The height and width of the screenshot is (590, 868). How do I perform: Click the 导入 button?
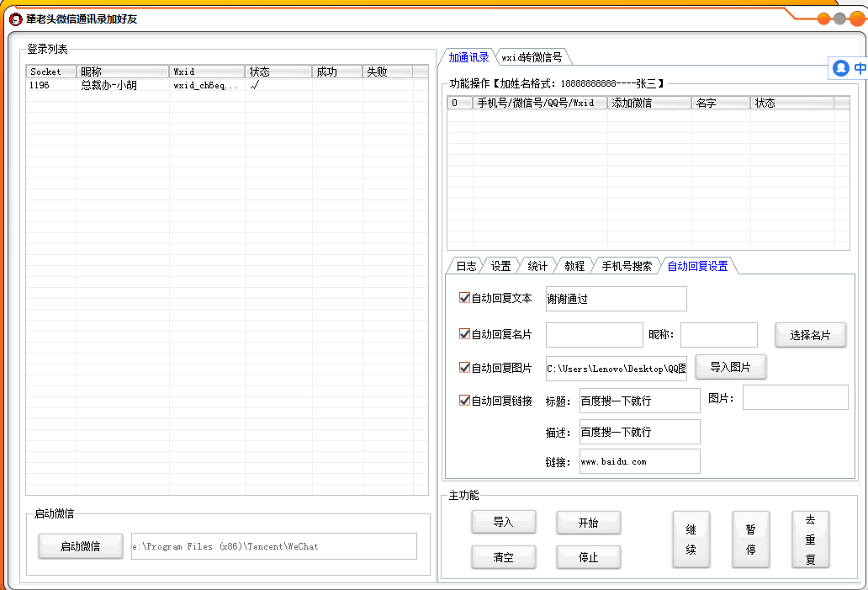(x=503, y=522)
